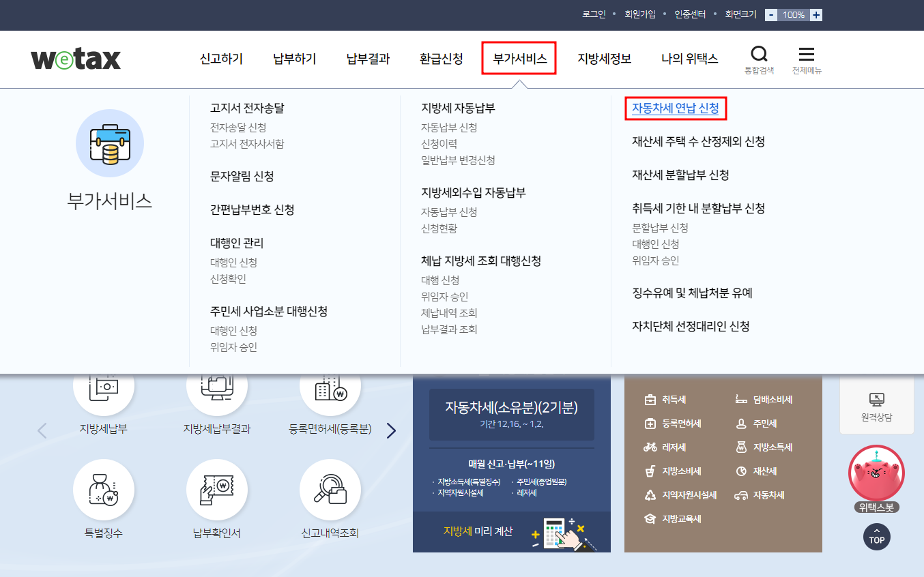This screenshot has width=924, height=577.
Task: Launch 위택스봇 chatbot with the pig icon
Action: click(876, 474)
